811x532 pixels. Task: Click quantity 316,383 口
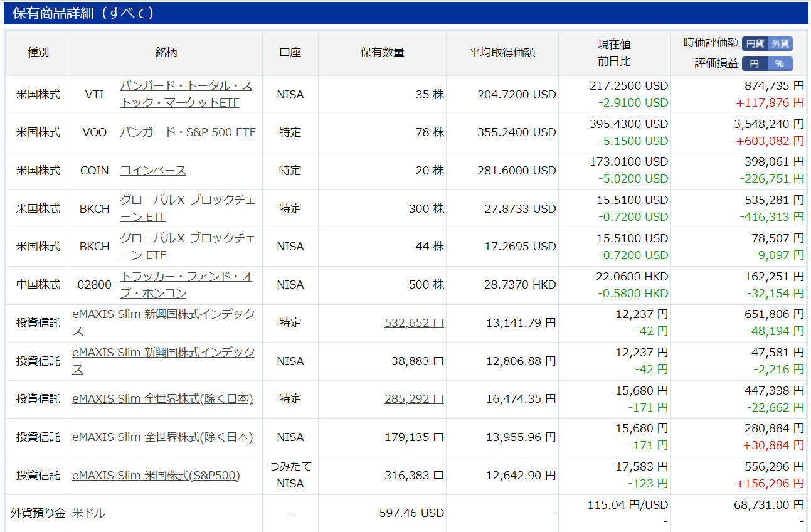tap(414, 476)
